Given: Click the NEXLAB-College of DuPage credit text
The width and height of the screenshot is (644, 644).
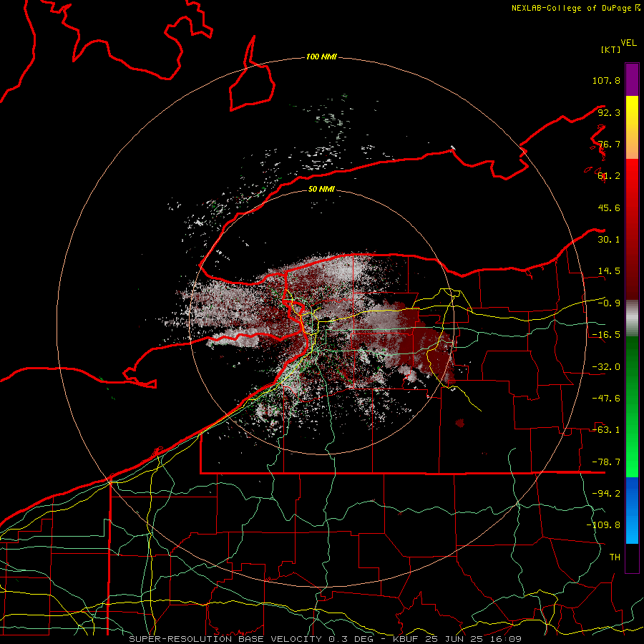Looking at the screenshot, I should pos(571,8).
